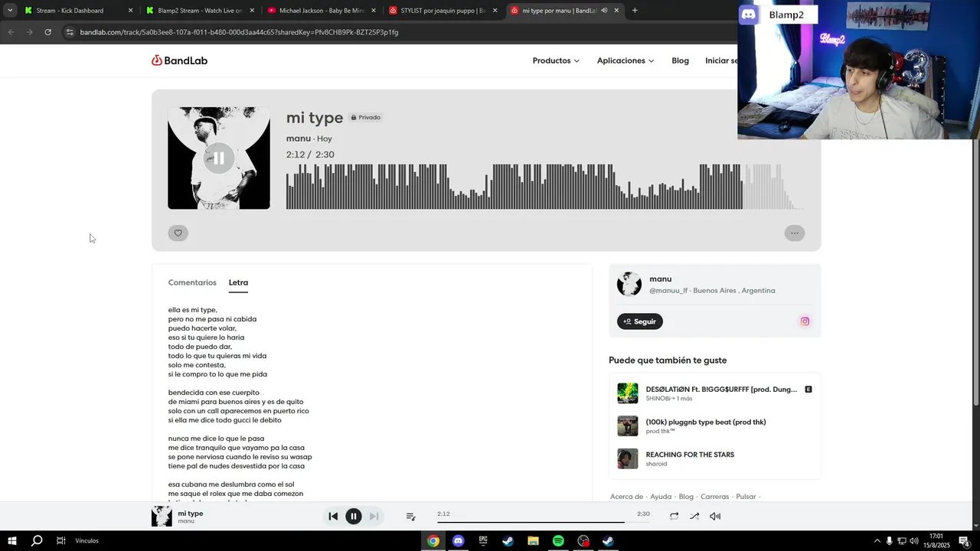The width and height of the screenshot is (980, 551).
Task: Click the pluggnb type beat cover thumbnail
Action: (x=628, y=426)
